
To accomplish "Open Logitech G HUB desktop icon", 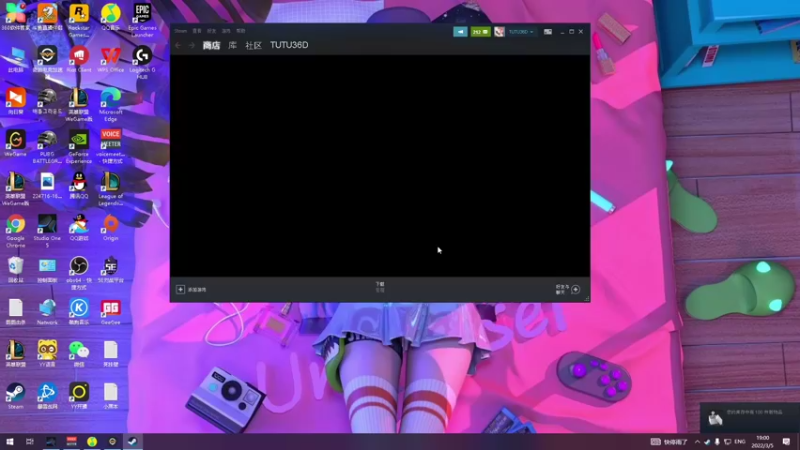I will tap(142, 63).
